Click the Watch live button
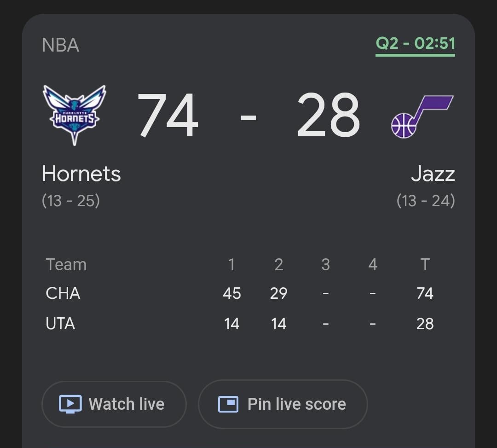This screenshot has height=448, width=497. tap(114, 403)
